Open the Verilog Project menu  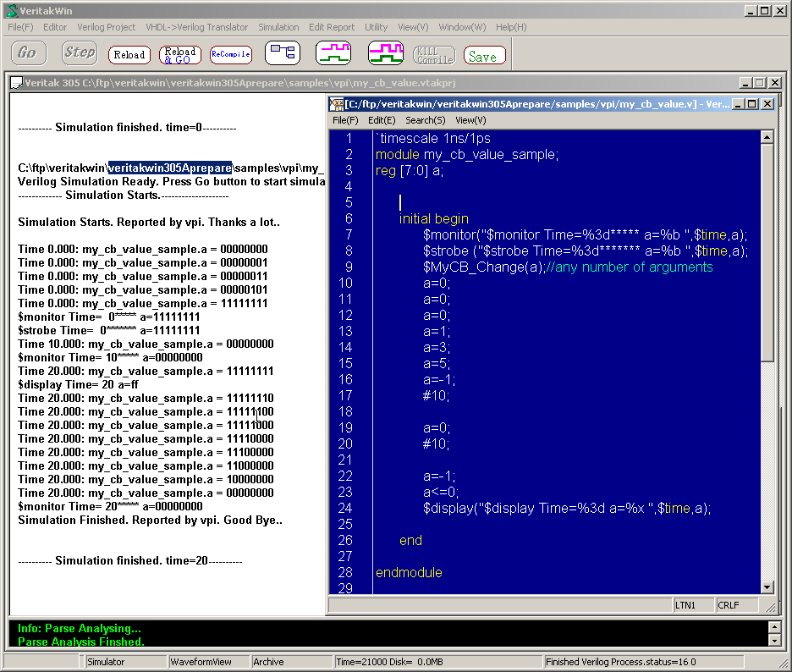pos(106,27)
